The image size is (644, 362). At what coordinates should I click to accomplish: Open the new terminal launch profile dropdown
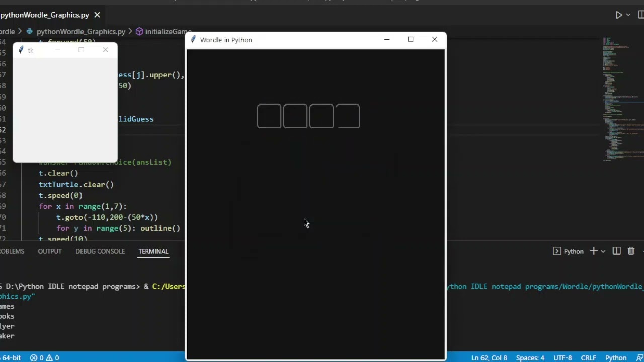(x=603, y=251)
